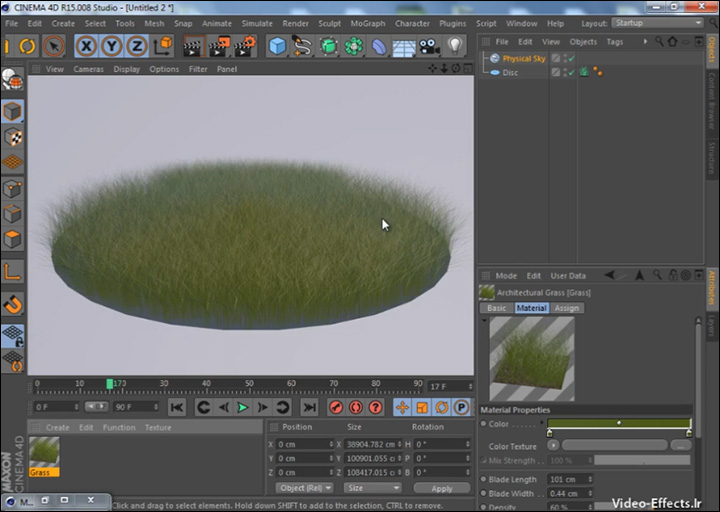Open the Layout Startup dropdown
This screenshot has width=720, height=512.
click(x=658, y=23)
